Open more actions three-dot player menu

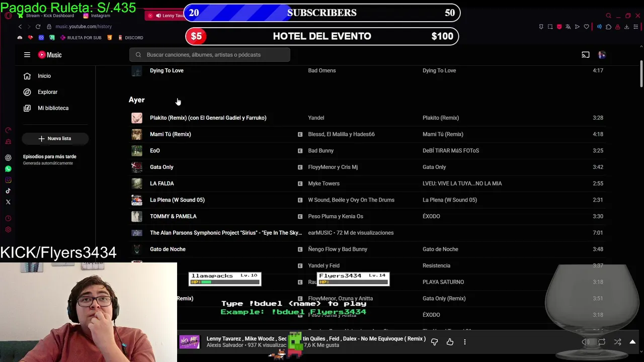click(x=465, y=342)
